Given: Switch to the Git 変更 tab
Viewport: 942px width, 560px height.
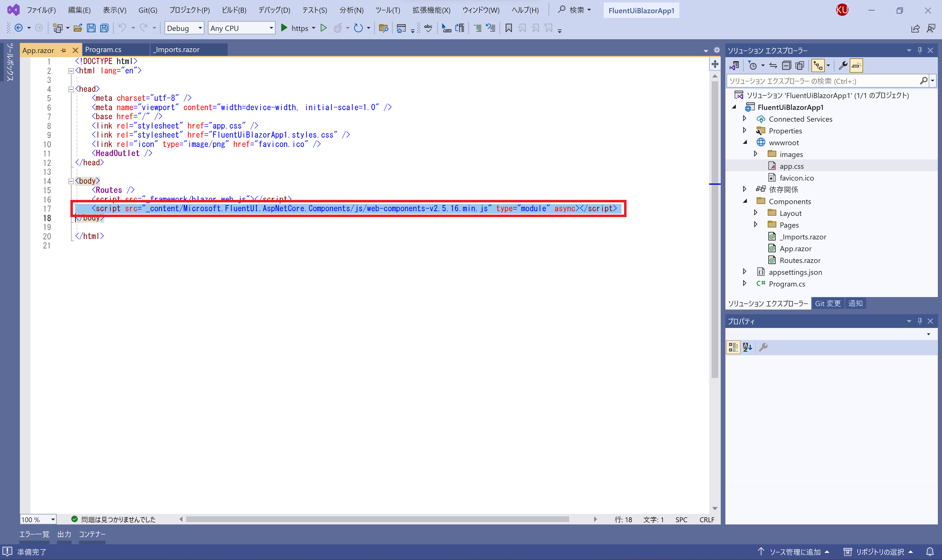Looking at the screenshot, I should coord(828,303).
